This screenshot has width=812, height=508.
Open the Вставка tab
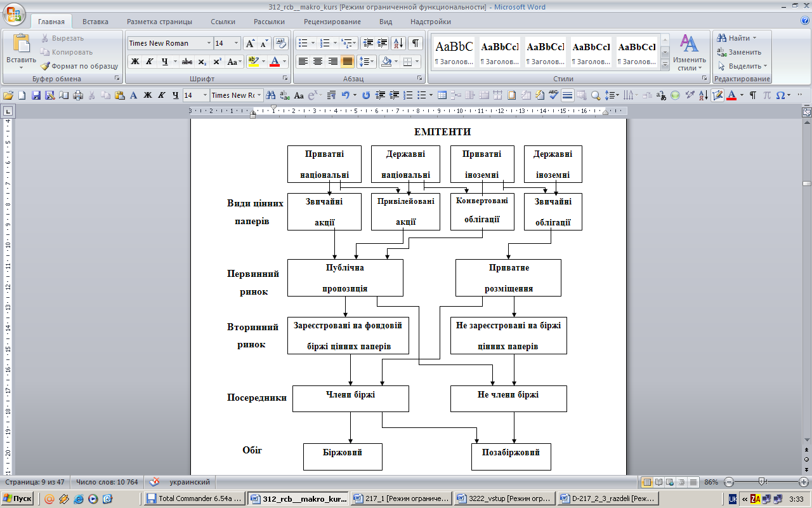95,22
